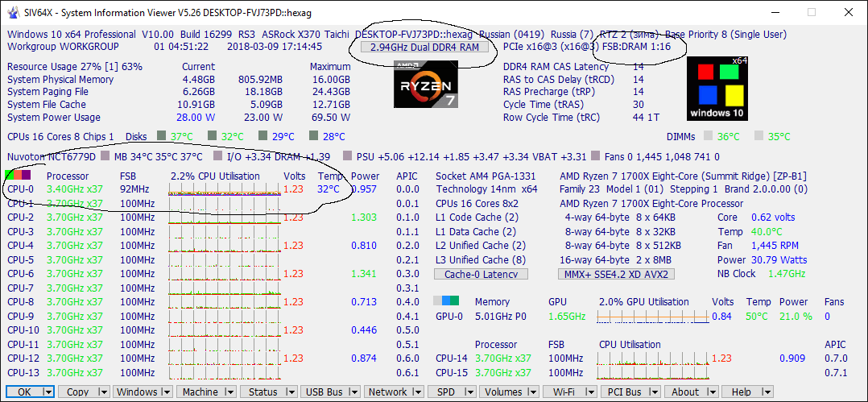Screen dimensions: 868x402
Task: Click the CPU-2 utilisation graph
Action: pyautogui.click(x=224, y=217)
